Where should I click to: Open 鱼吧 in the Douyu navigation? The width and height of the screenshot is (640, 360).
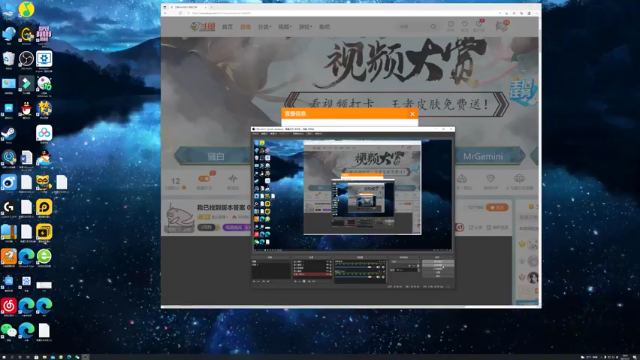coord(324,27)
